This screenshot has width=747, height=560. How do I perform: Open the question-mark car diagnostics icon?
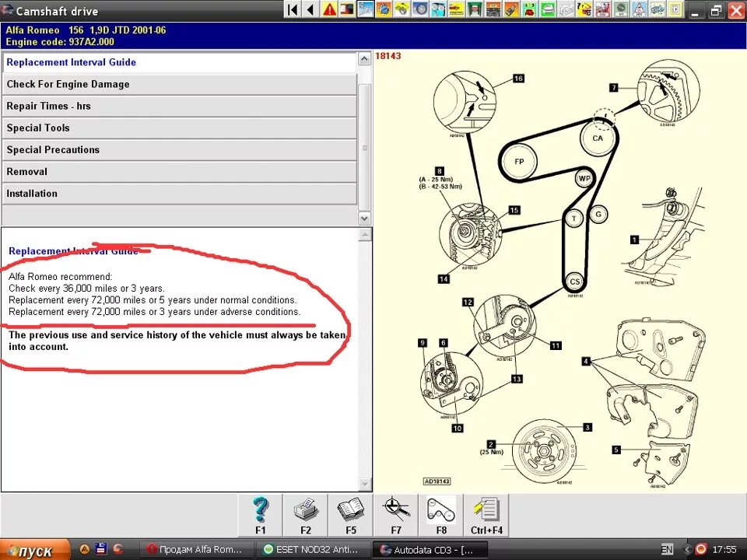tap(584, 9)
